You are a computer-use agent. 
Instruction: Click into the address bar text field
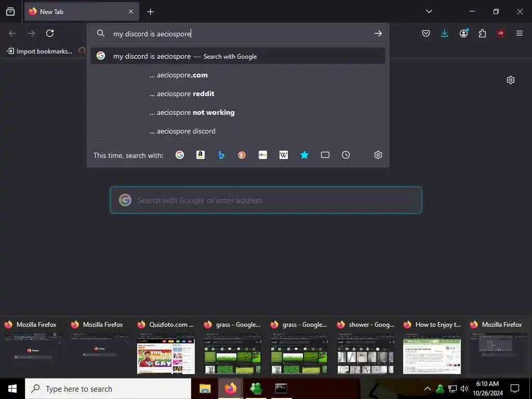tap(237, 34)
